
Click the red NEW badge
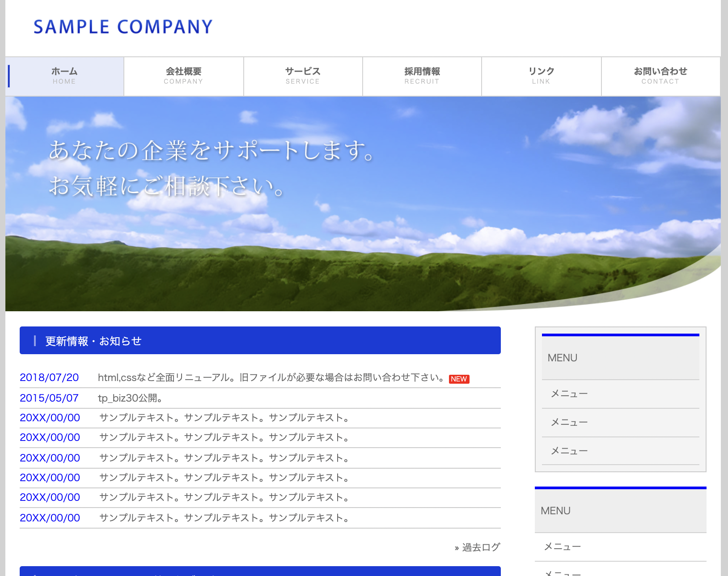tap(459, 379)
